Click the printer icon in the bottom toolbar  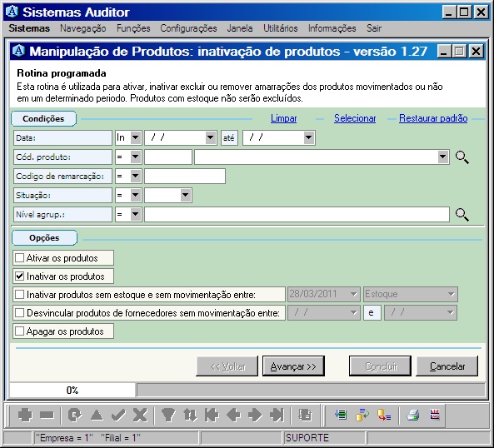click(412, 415)
